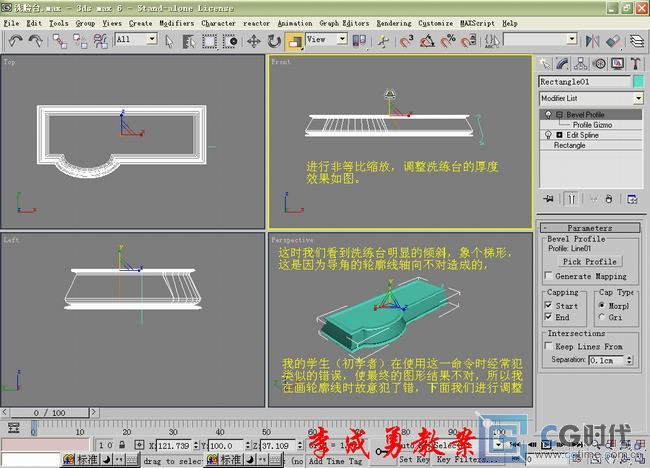Click the Pick Profile button
This screenshot has height=468, width=650.
tap(589, 262)
